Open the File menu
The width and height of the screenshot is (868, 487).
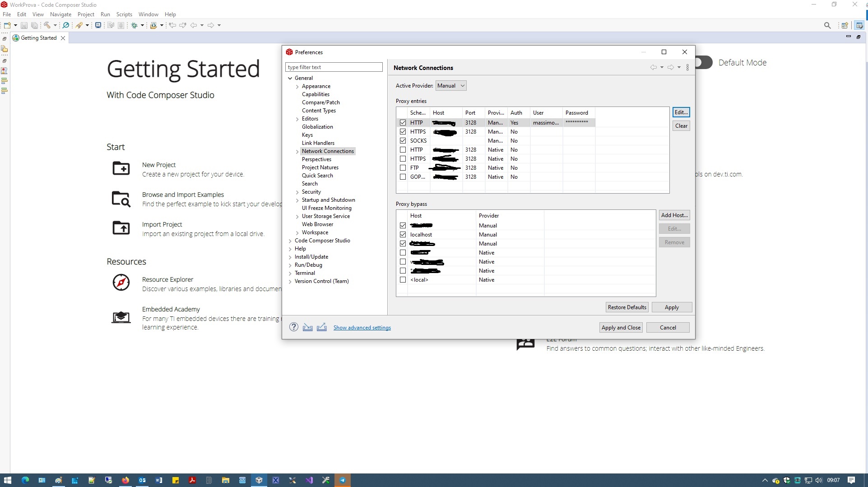click(7, 14)
